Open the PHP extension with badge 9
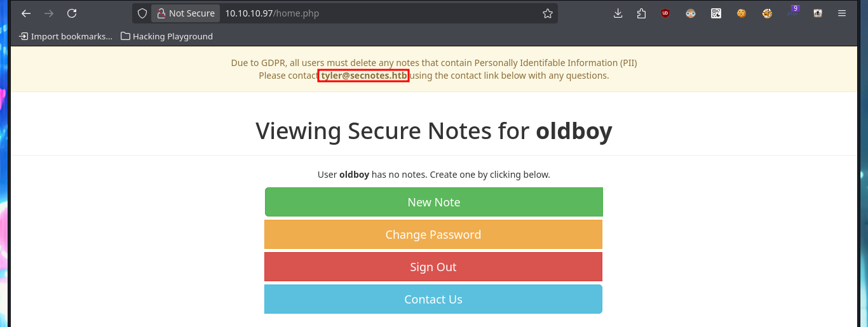Viewport: 868px width, 327px height. tap(793, 12)
